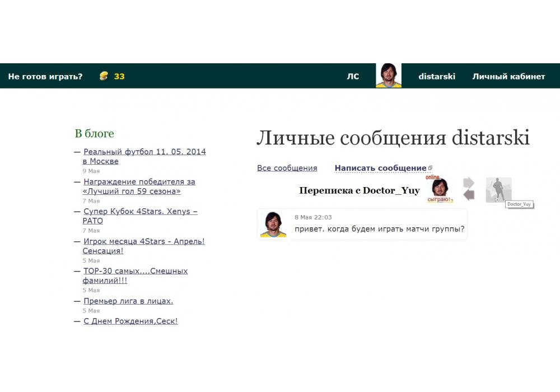Click the small popup icon beside Написать сообщение
The width and height of the screenshot is (560, 392).
[x=430, y=168]
